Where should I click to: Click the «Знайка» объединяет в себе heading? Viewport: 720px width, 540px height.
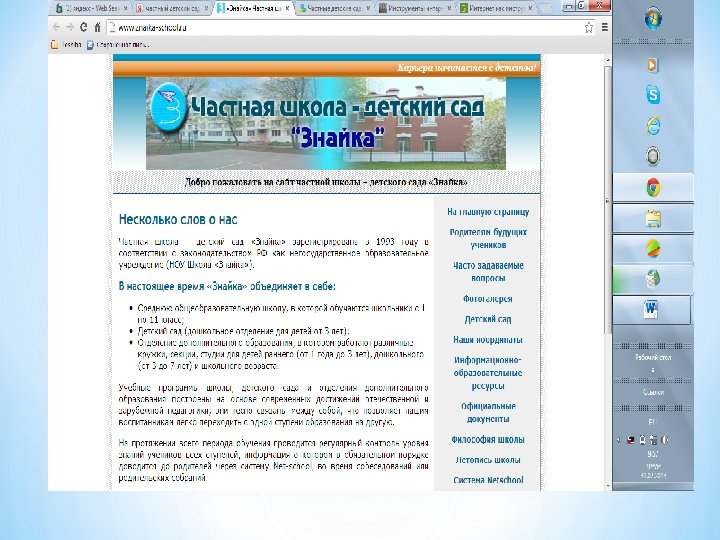227,287
